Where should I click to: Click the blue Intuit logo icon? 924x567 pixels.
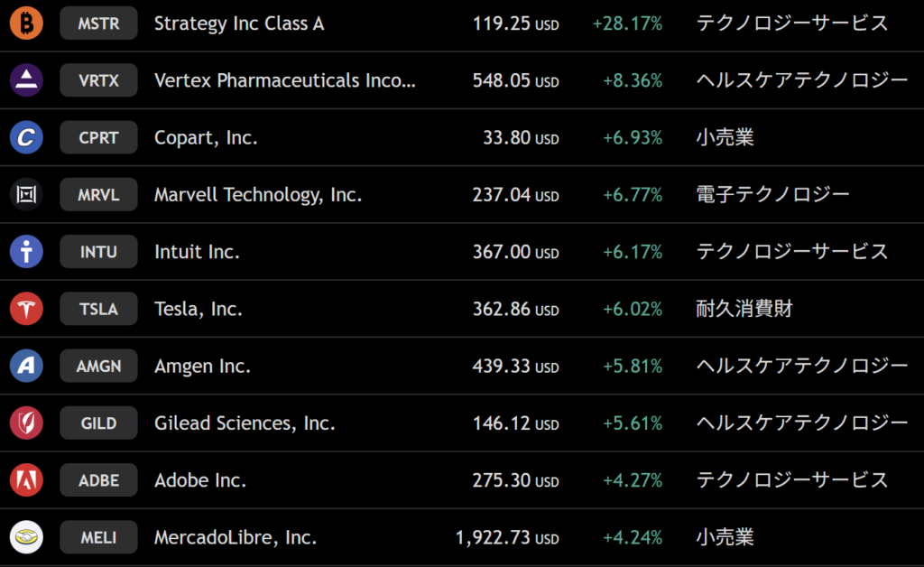(26, 252)
